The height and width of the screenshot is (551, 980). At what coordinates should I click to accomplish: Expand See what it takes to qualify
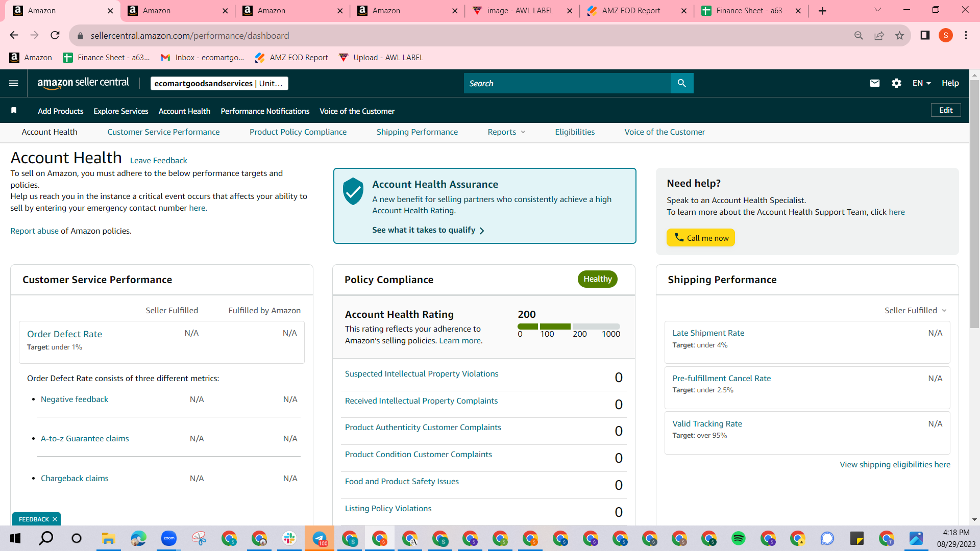(428, 230)
